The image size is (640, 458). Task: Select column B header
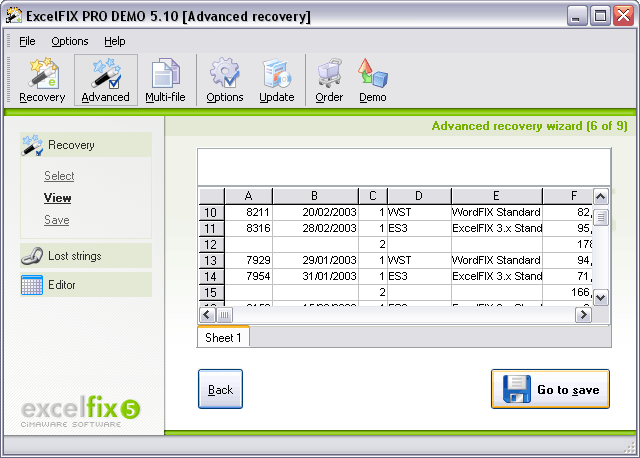(315, 196)
